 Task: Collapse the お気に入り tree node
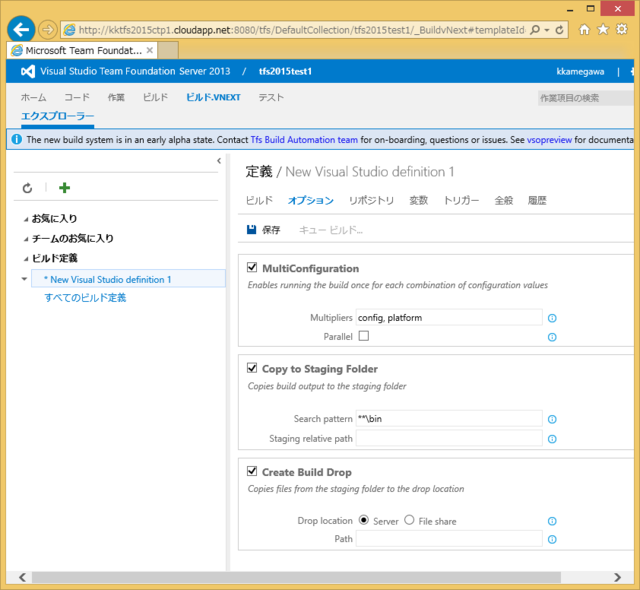click(26, 220)
